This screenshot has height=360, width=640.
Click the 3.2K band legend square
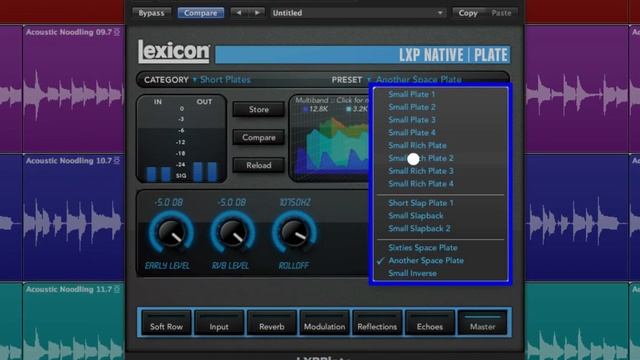(349, 109)
